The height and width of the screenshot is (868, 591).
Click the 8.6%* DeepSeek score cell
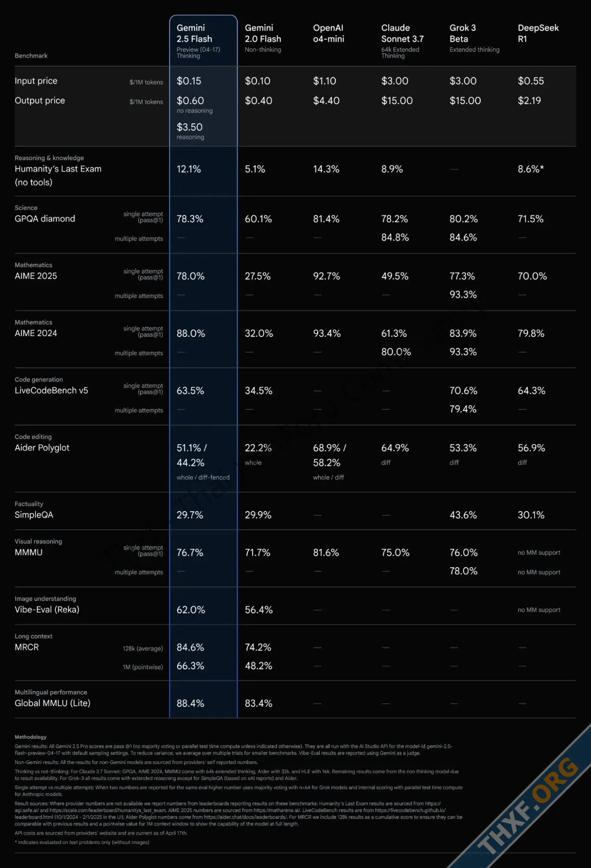531,169
